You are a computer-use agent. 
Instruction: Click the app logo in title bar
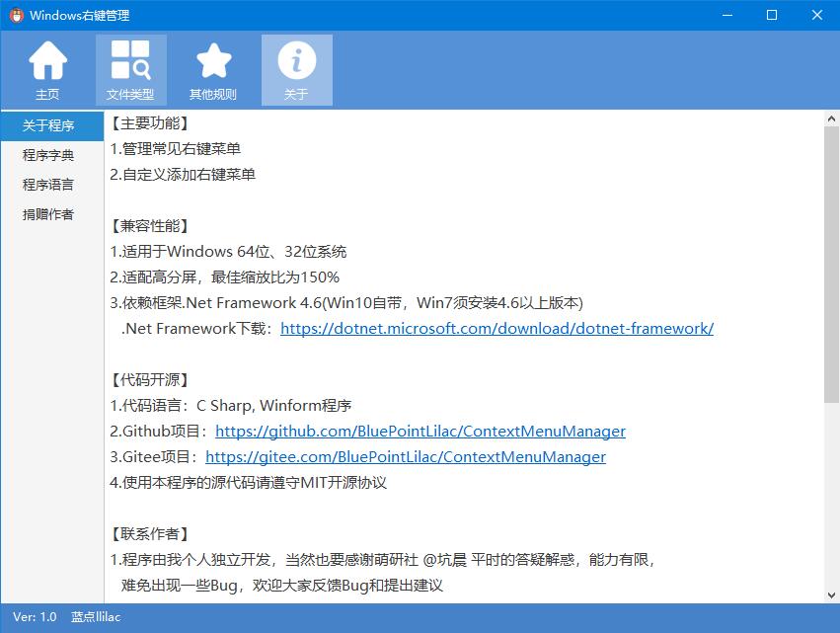[17, 15]
